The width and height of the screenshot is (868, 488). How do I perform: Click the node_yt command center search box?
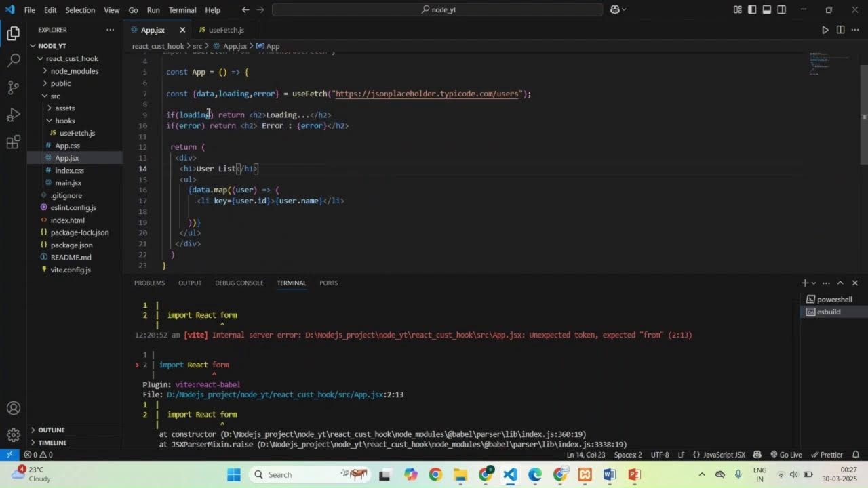tap(437, 9)
